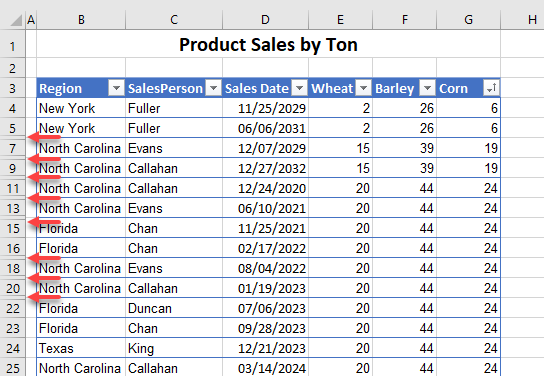Click the Select All corner triangle
This screenshot has width=544, height=376.
[x=16, y=20]
